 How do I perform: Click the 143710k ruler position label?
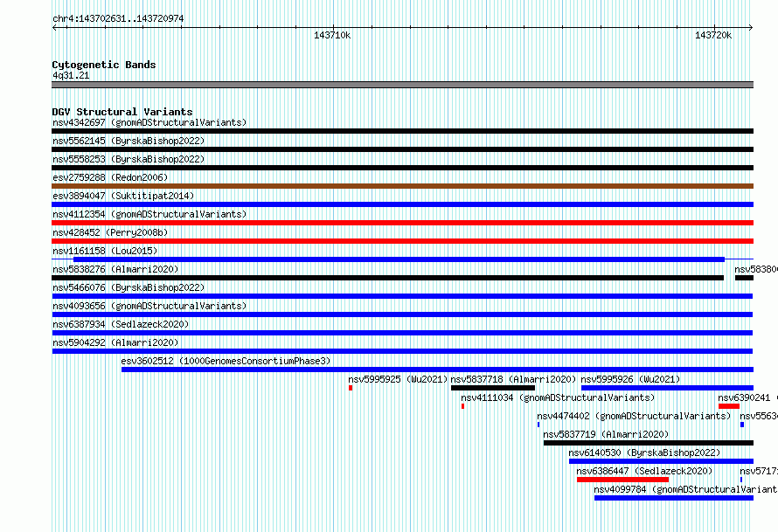pos(332,35)
